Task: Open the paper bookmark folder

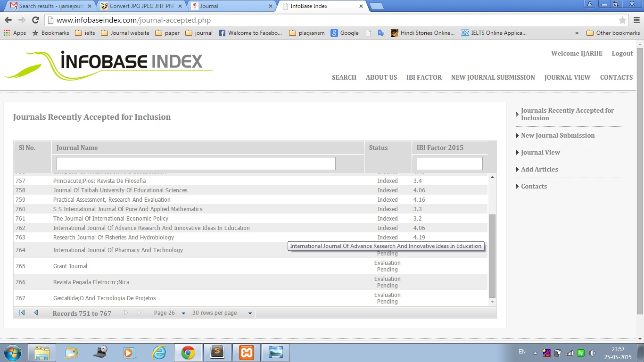Action: coord(167,33)
